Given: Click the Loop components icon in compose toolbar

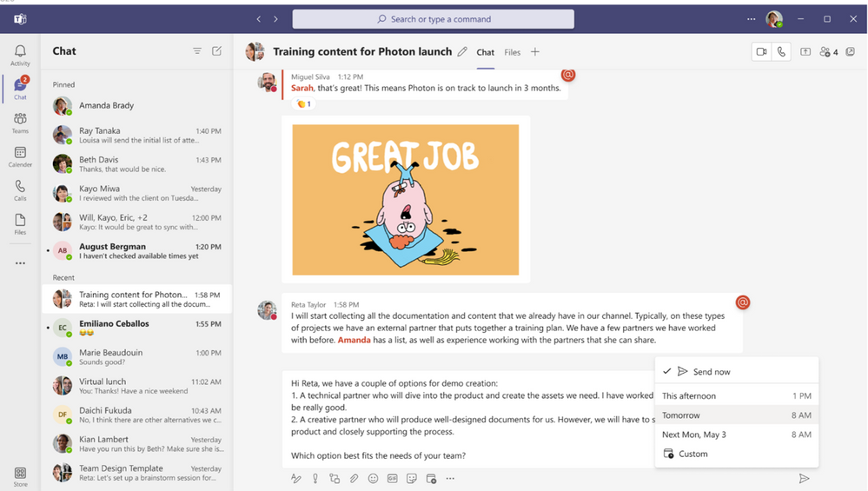Looking at the screenshot, I should (335, 478).
